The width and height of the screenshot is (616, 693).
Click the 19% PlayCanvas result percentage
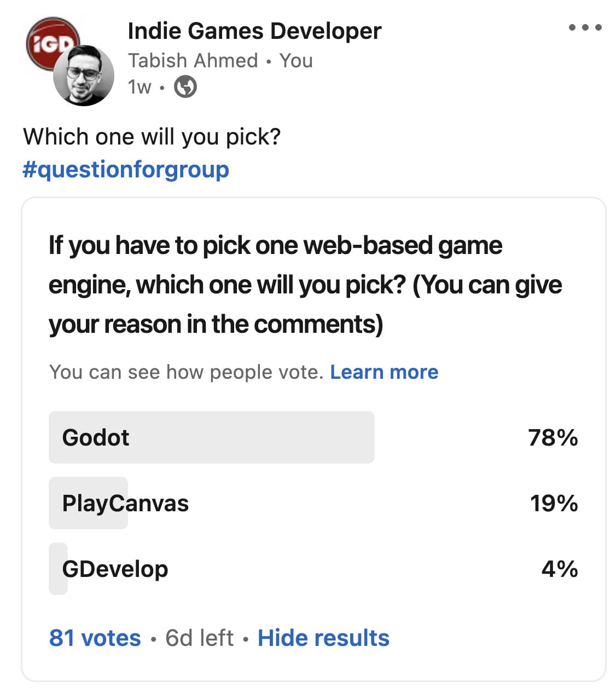pos(554,504)
